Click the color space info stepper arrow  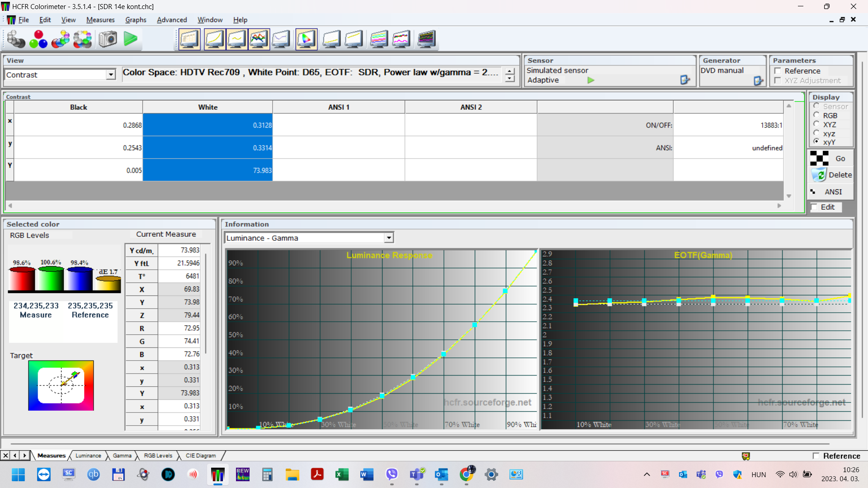point(510,71)
